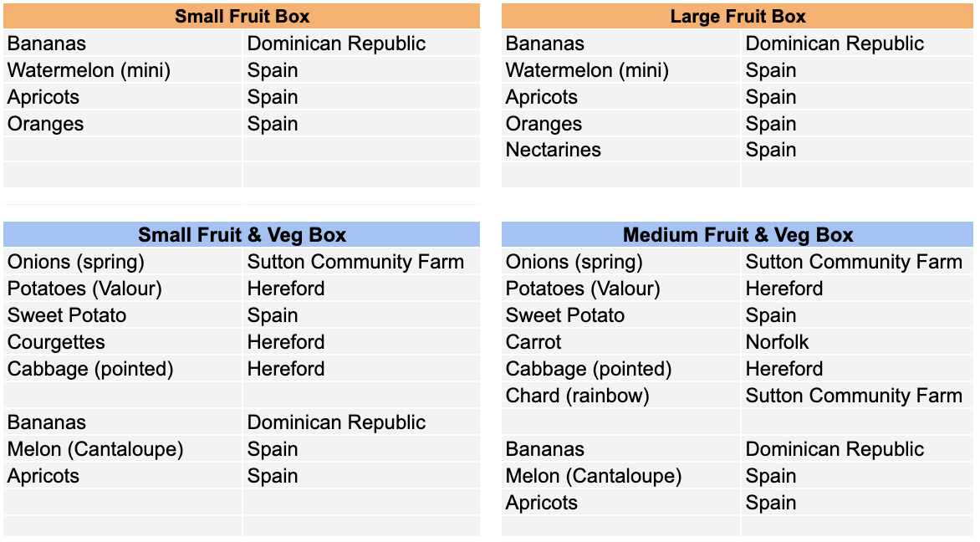Click Onions (spring) in Small Fruit & Veg Box

click(122, 261)
